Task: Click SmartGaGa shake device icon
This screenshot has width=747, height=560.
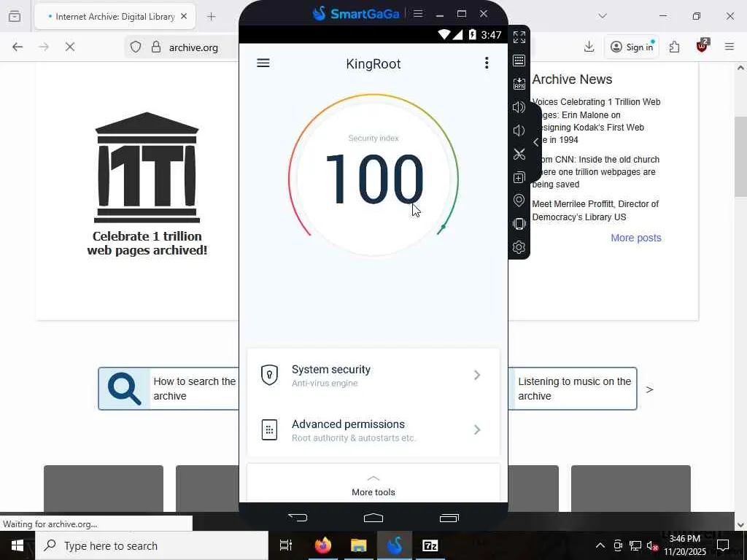Action: tap(519, 224)
